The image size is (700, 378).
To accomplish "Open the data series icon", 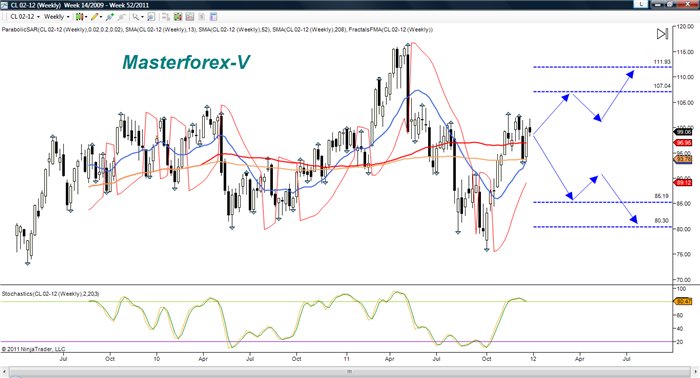I will click(x=166, y=17).
